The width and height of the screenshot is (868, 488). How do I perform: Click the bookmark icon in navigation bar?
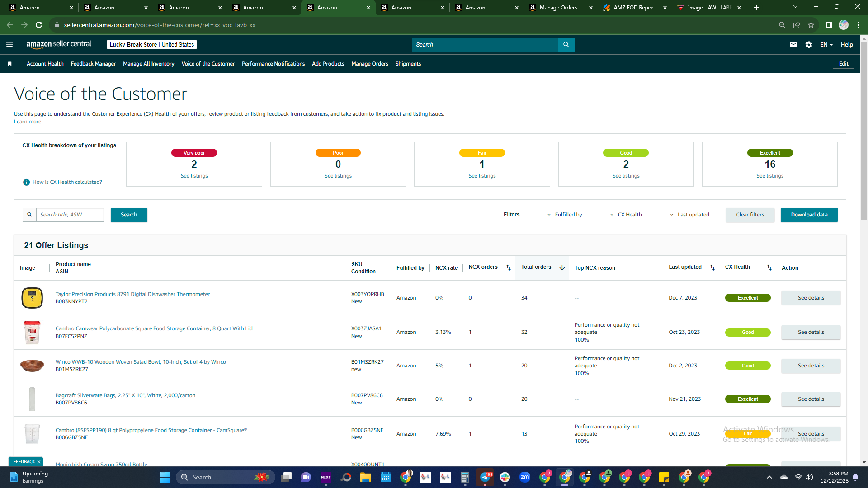tap(10, 64)
